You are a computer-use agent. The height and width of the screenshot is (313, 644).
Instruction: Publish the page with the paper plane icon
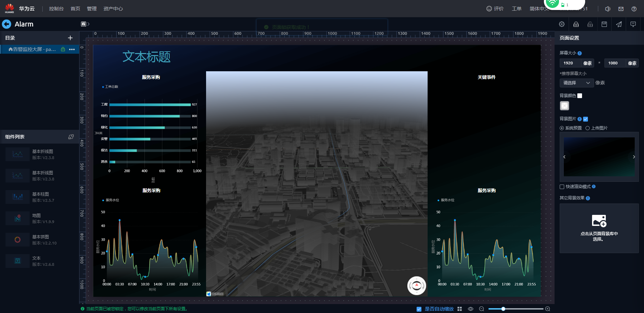(x=619, y=24)
